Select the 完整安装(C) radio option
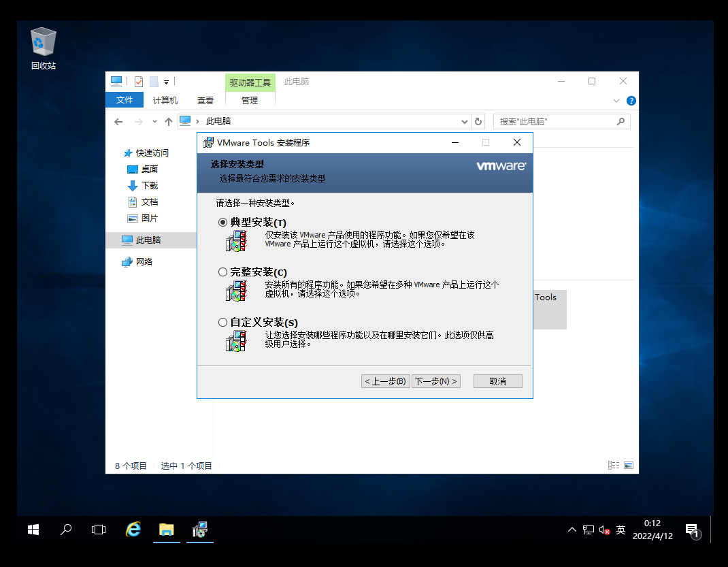The height and width of the screenshot is (567, 728). [x=222, y=272]
